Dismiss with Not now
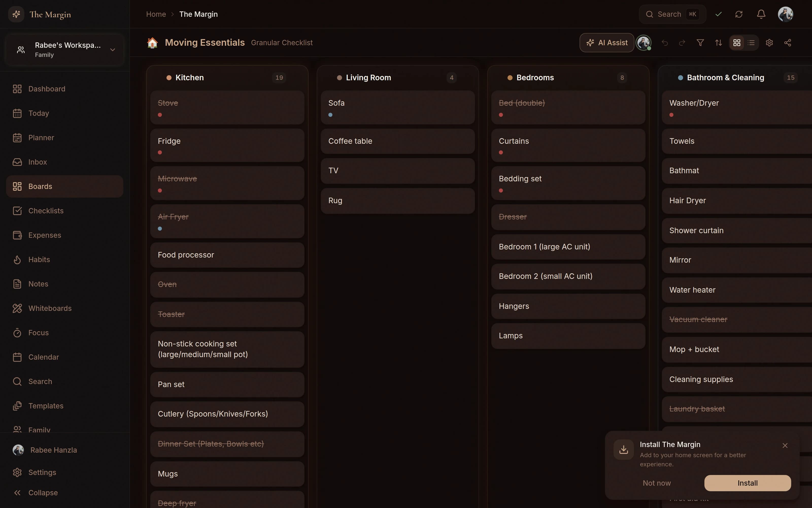The width and height of the screenshot is (812, 508). pos(657,483)
